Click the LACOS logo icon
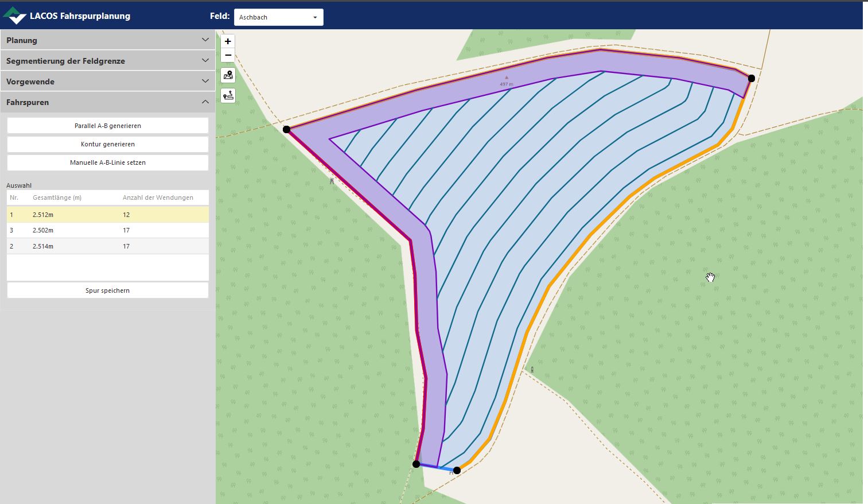 [14, 16]
